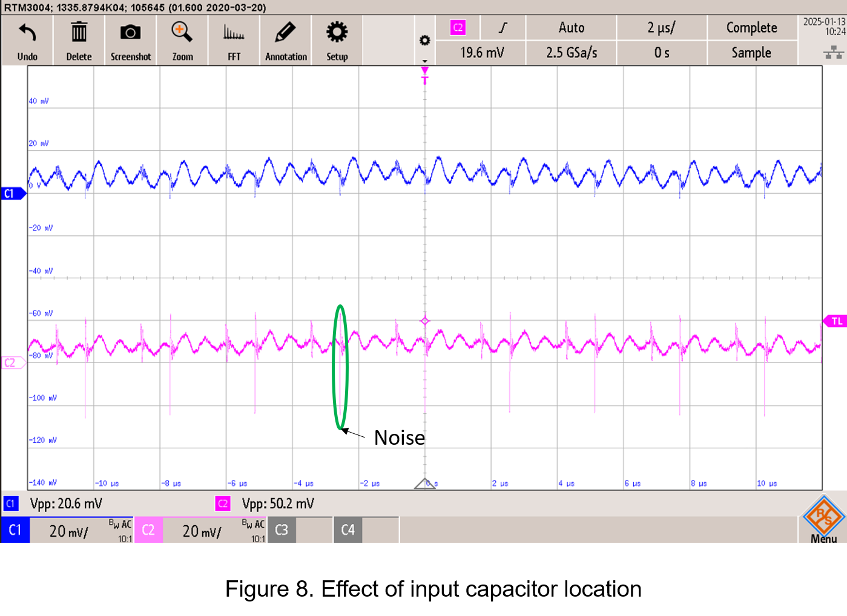Toggle channel C1 on the bottom bar
The image size is (847, 616).
[x=15, y=530]
